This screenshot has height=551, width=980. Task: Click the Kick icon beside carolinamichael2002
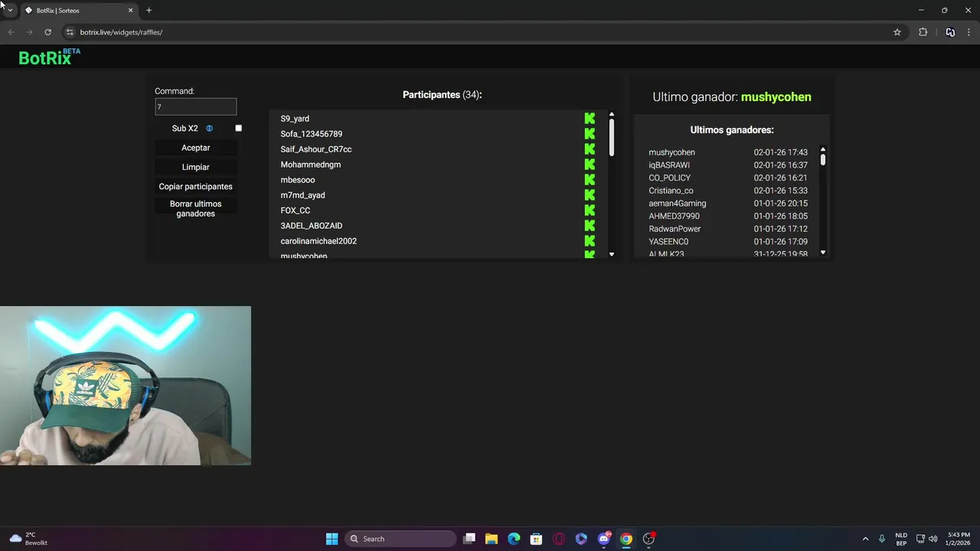point(590,241)
